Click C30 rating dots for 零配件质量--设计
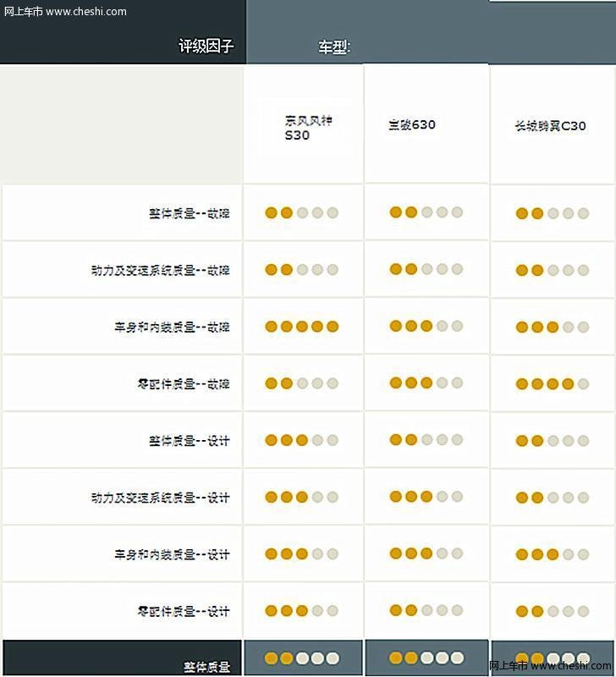 click(553, 611)
